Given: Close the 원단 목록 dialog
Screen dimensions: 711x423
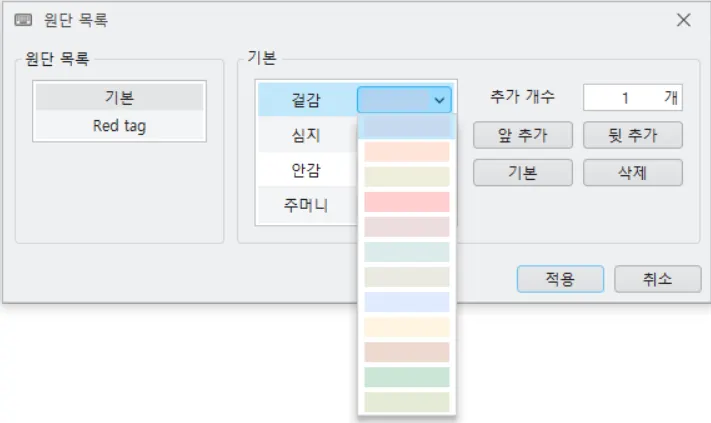Looking at the screenshot, I should [683, 20].
